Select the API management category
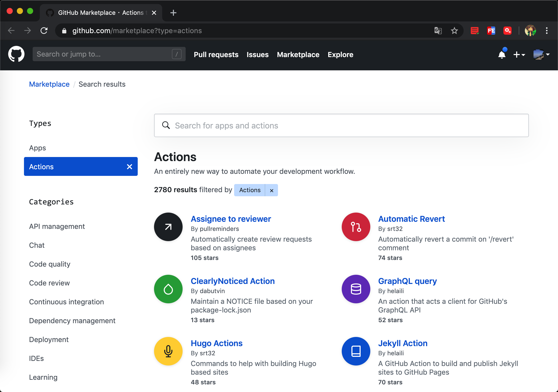 point(57,226)
